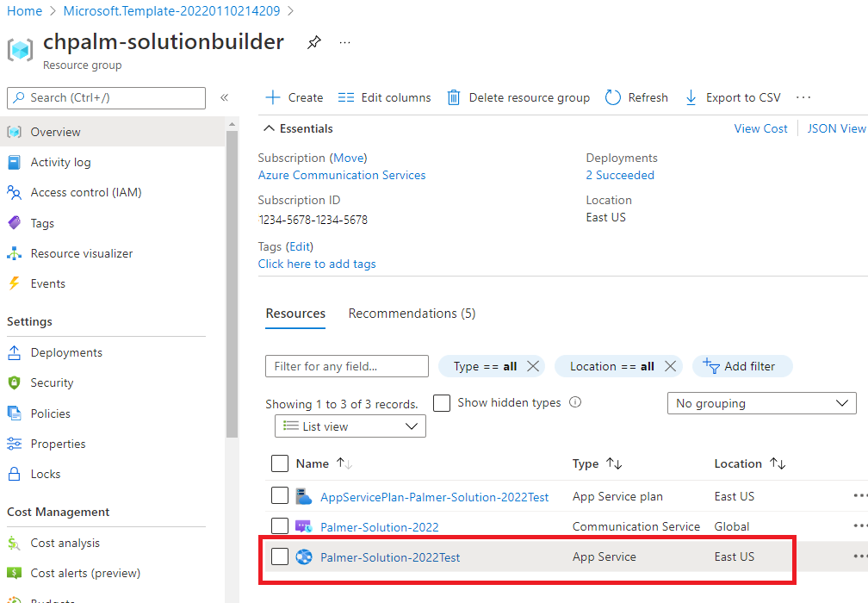Screen dimensions: 868x603
Task: Switch to the Recommendations tab
Action: [412, 313]
